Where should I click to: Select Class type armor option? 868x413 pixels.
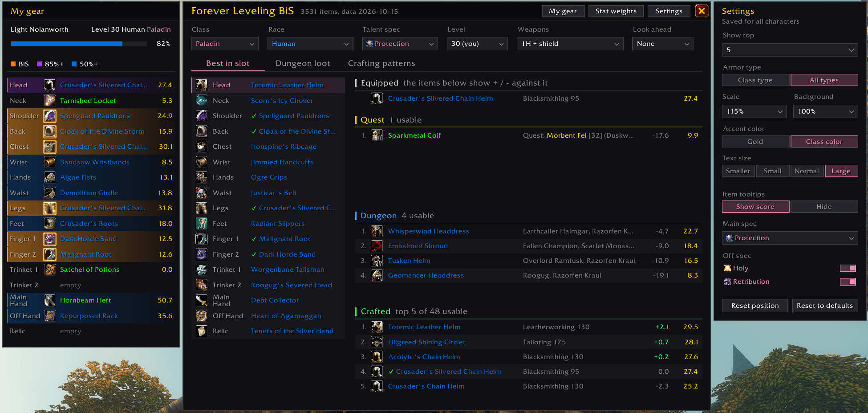tap(755, 80)
